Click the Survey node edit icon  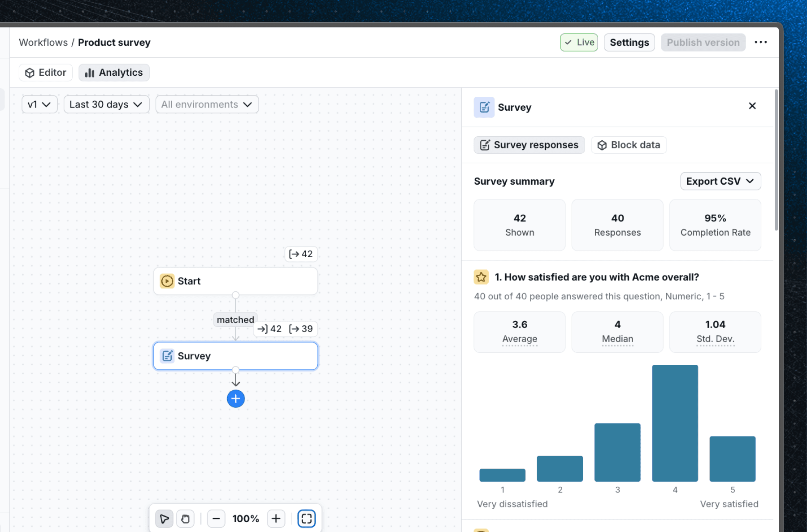coord(167,355)
